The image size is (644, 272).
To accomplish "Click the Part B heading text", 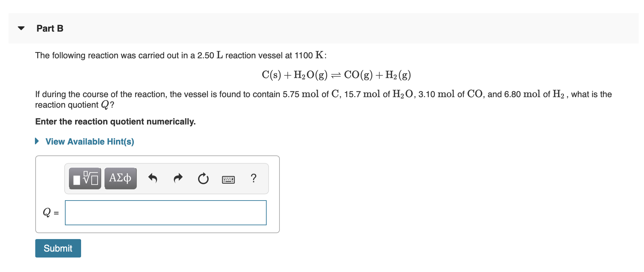I will 50,29.
